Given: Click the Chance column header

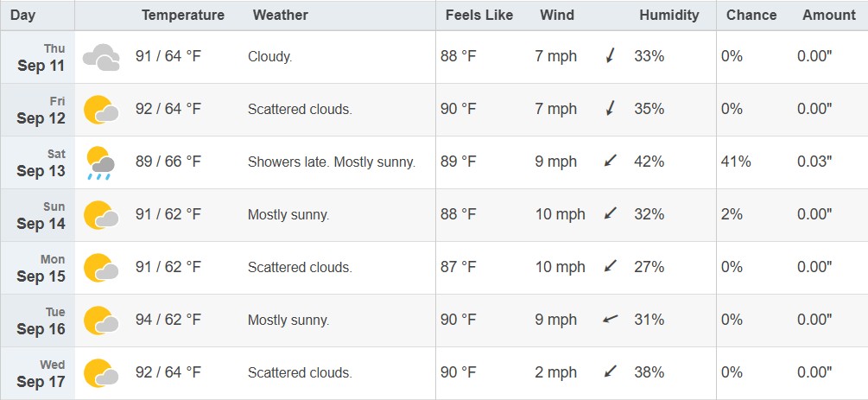Looking at the screenshot, I should [x=751, y=15].
